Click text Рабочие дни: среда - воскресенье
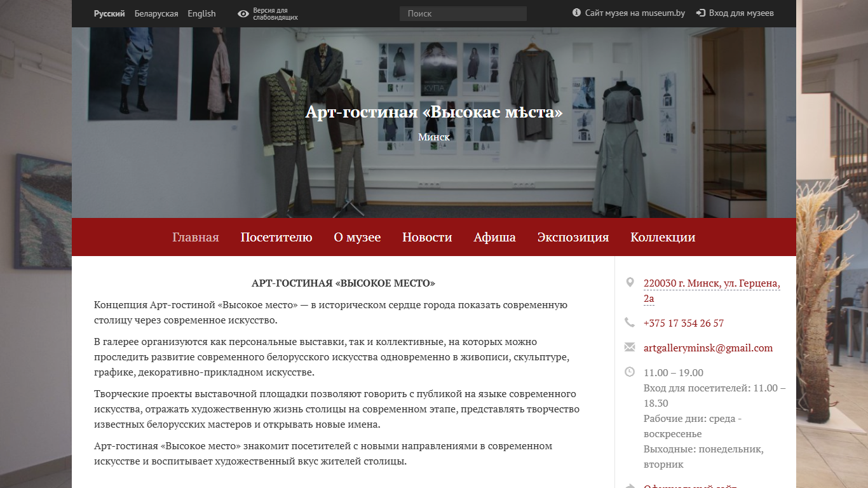 tap(693, 426)
